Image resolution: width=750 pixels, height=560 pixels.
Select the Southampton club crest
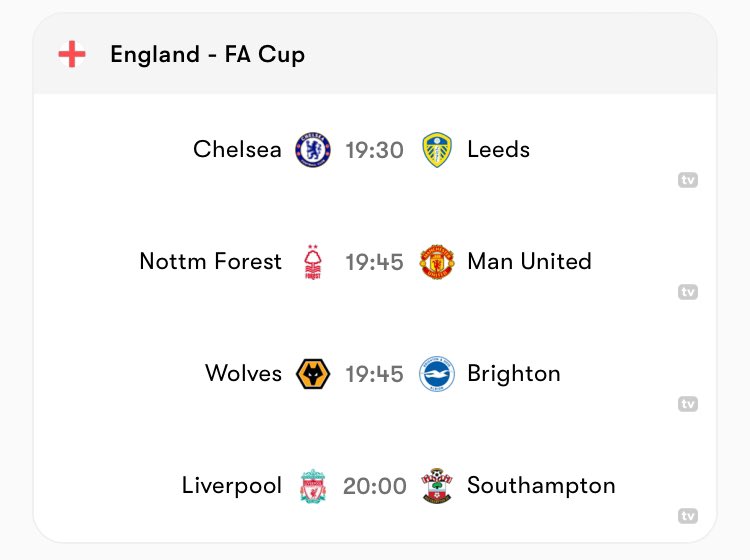click(437, 486)
